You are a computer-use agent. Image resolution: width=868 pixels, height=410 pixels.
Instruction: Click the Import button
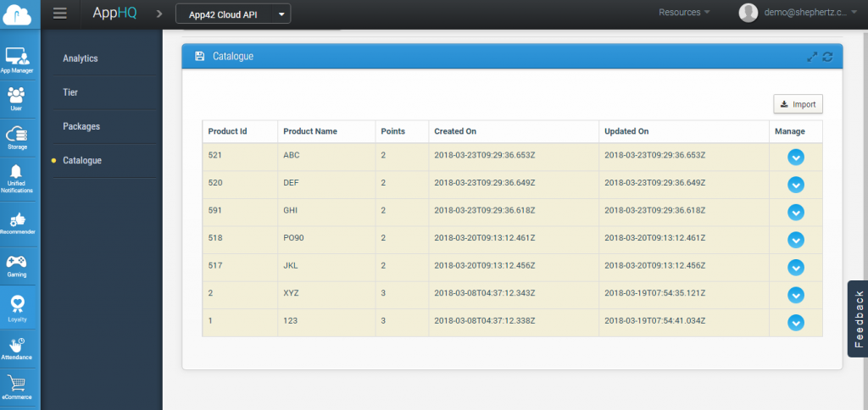[x=798, y=104]
